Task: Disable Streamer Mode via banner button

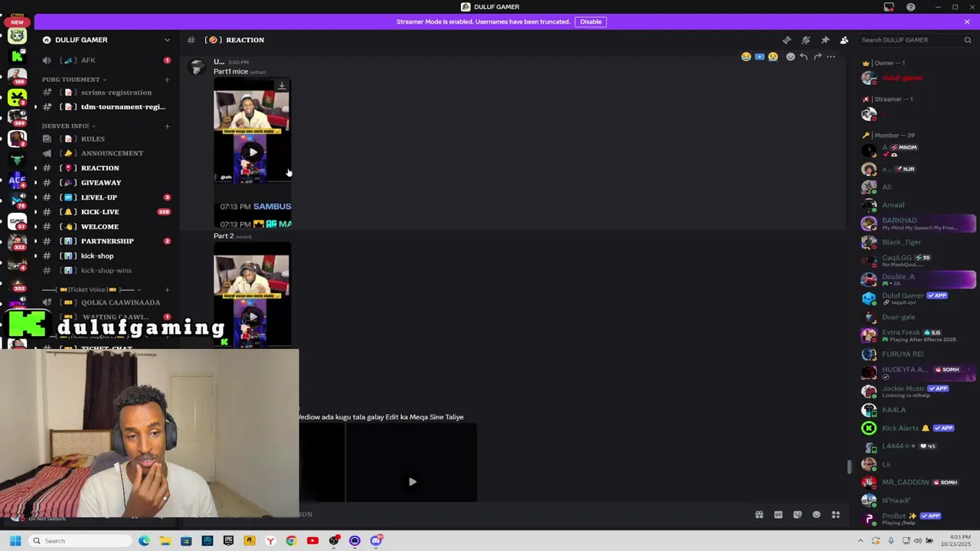Action: [x=590, y=21]
